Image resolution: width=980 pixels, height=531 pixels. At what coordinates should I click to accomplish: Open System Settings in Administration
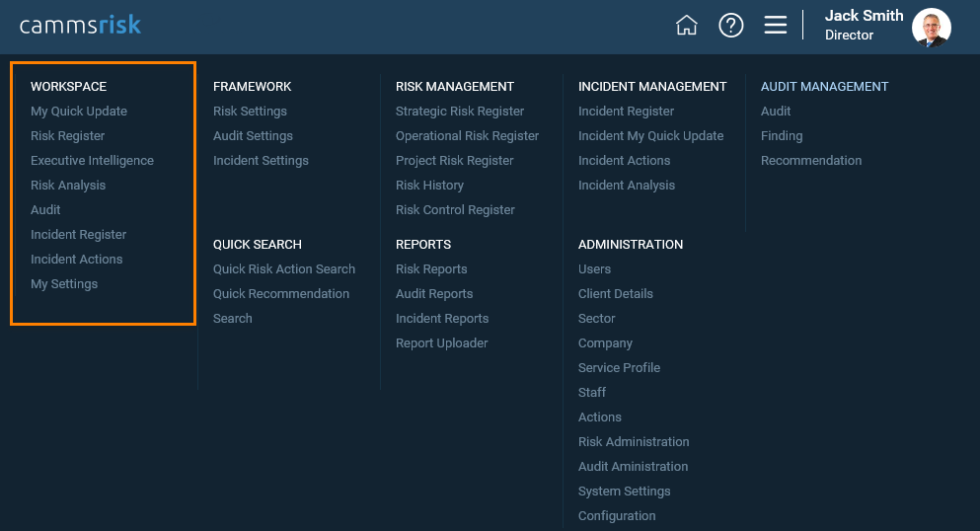(x=624, y=491)
